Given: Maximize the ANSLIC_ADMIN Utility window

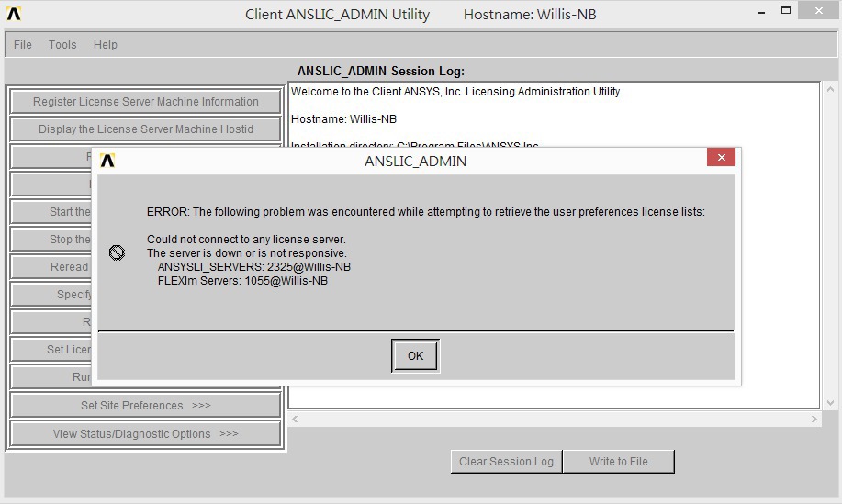Looking at the screenshot, I should tap(786, 11).
